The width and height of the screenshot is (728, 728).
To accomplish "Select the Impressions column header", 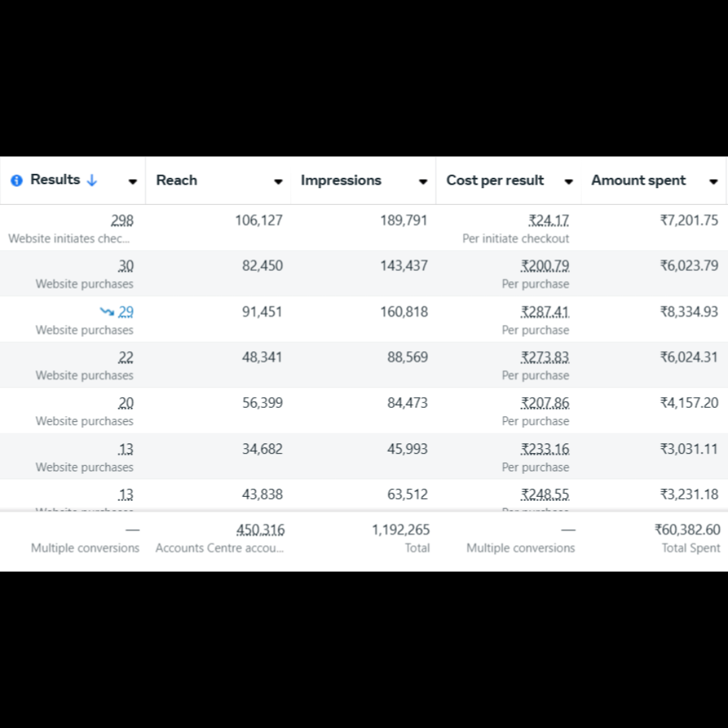I will coord(340,181).
